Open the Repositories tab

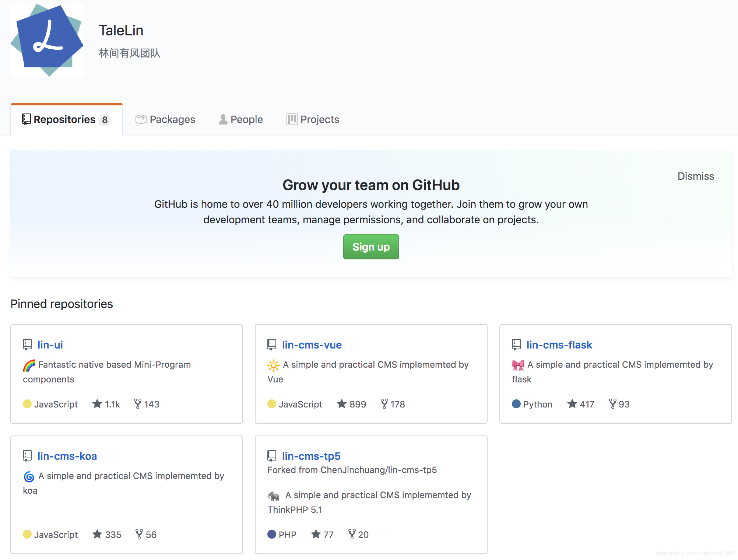tap(67, 119)
